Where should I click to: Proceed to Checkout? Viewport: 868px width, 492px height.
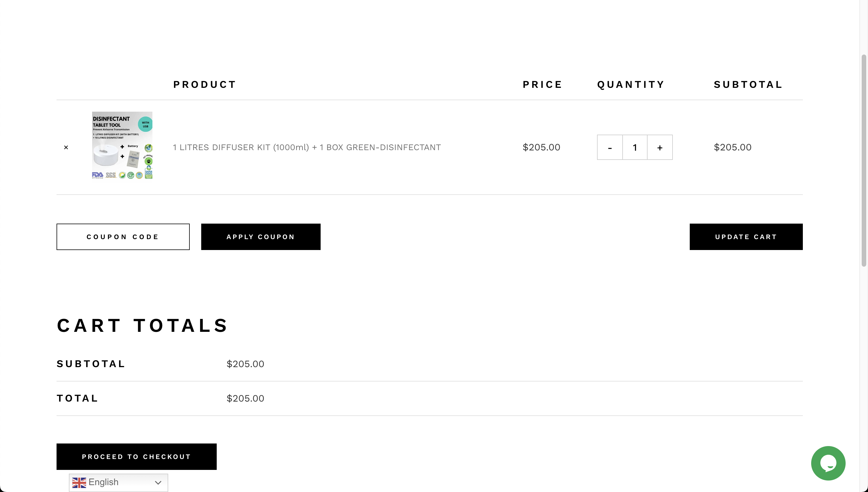point(136,456)
